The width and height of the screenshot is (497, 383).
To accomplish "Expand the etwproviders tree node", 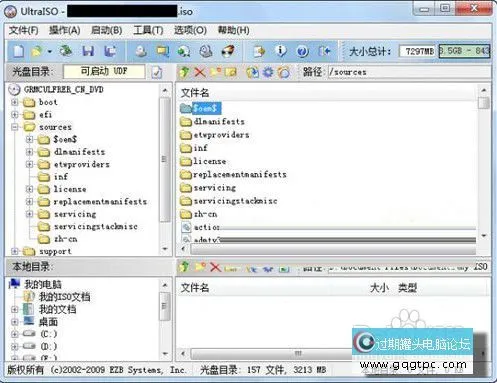I will [x=29, y=164].
